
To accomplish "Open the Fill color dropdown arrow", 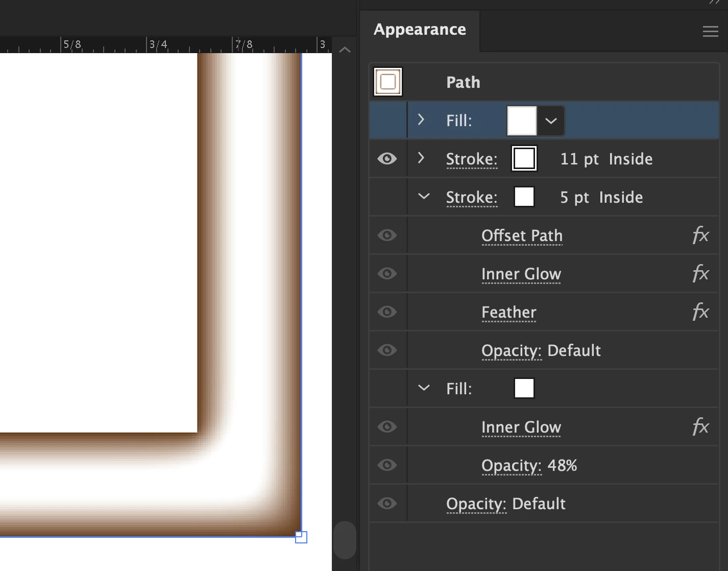I will tap(551, 121).
